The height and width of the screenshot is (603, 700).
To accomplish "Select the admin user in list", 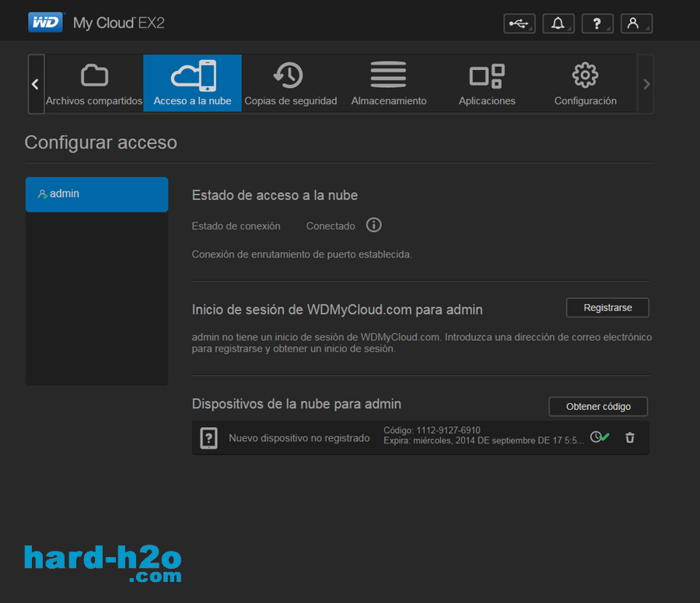I will 97,195.
